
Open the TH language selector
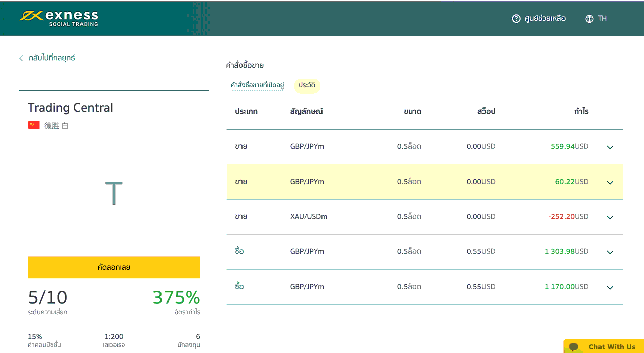[602, 18]
